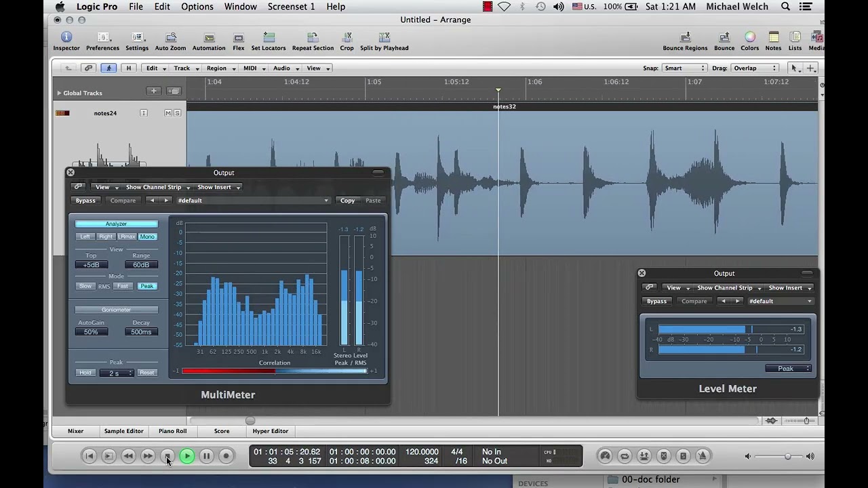
Task: Click the Go to Beginning transport button
Action: tap(89, 456)
